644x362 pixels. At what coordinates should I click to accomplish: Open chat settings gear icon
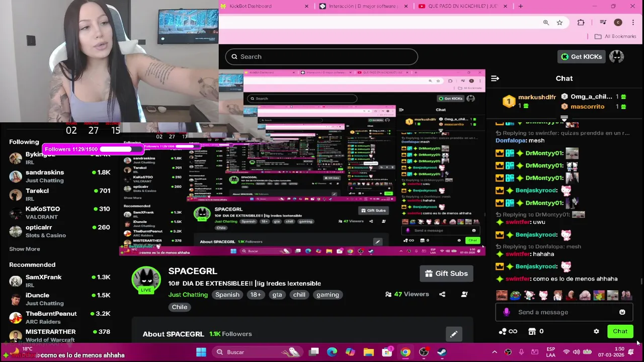pos(596,331)
